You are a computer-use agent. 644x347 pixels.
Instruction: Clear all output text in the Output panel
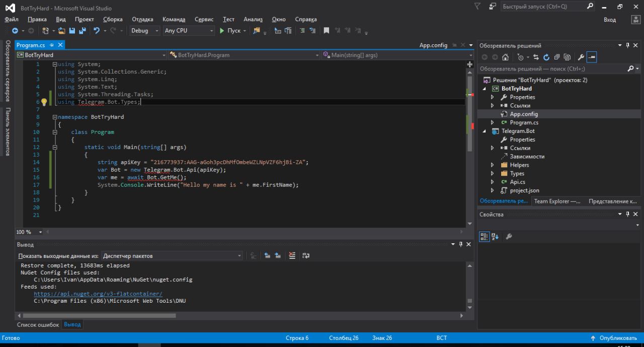292,256
